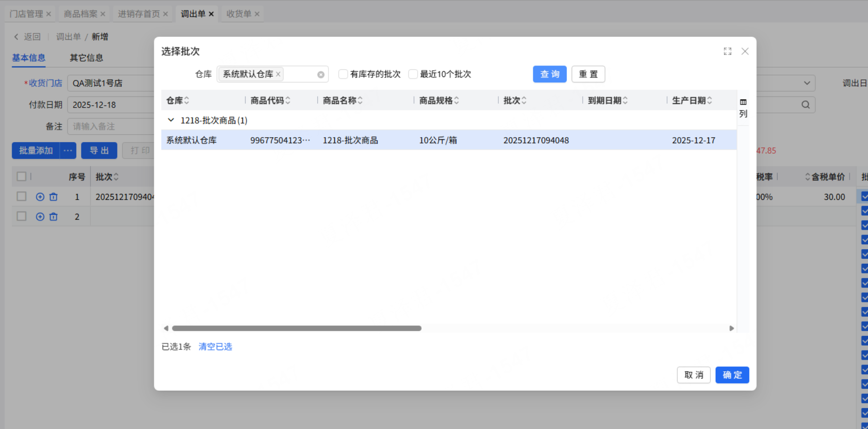
Task: Switch to the 进销存首页 tab
Action: coord(139,14)
